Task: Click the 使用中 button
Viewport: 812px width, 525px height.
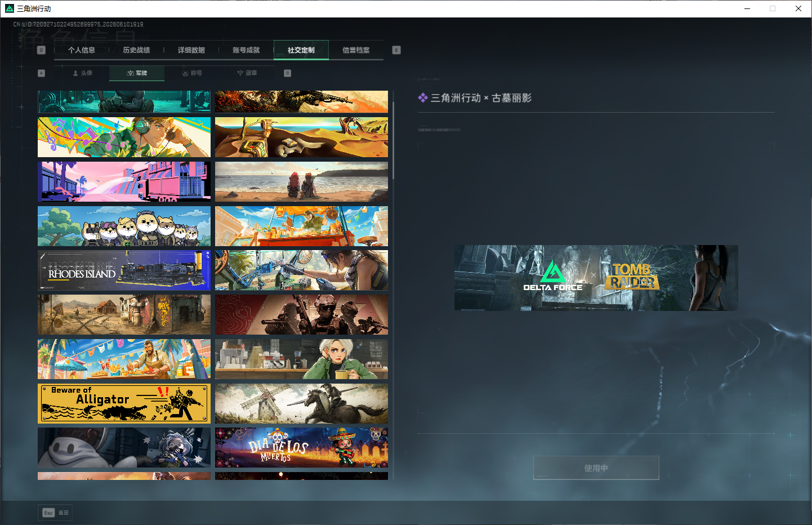Action: click(x=596, y=468)
